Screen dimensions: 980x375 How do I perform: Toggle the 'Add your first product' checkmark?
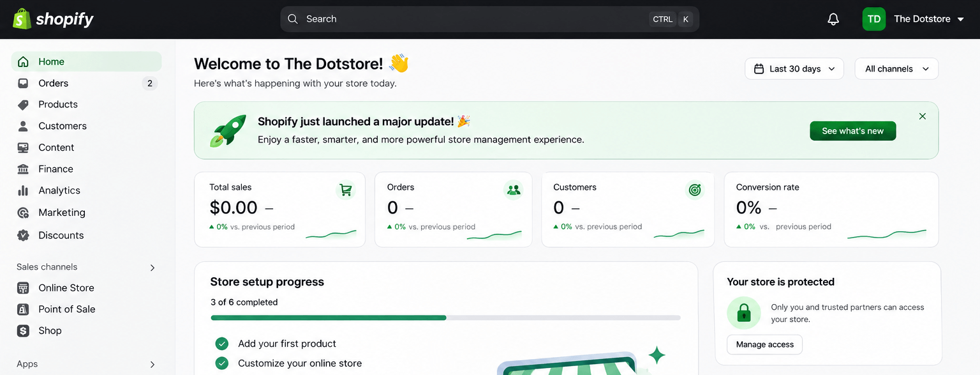222,344
